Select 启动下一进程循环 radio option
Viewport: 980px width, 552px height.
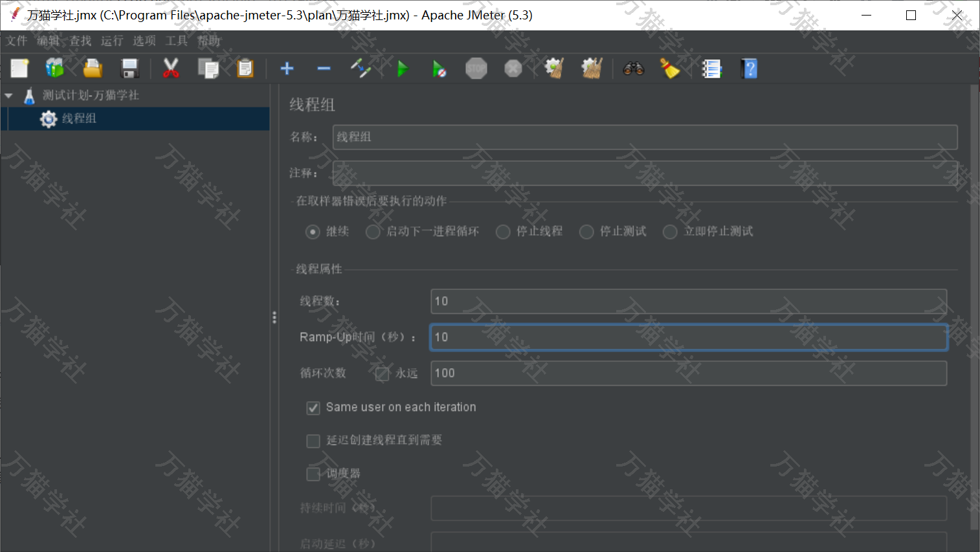click(373, 232)
